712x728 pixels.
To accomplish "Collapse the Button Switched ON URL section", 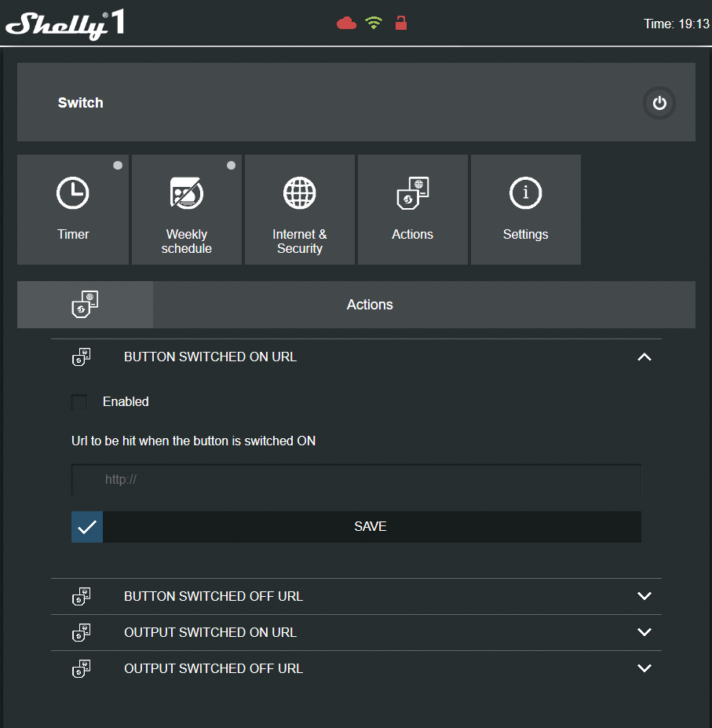I will point(644,357).
